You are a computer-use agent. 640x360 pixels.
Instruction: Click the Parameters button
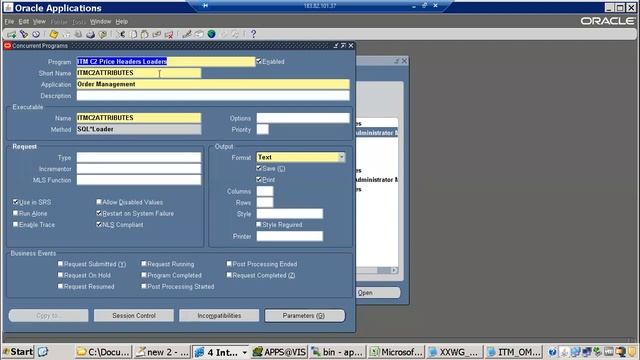click(304, 316)
